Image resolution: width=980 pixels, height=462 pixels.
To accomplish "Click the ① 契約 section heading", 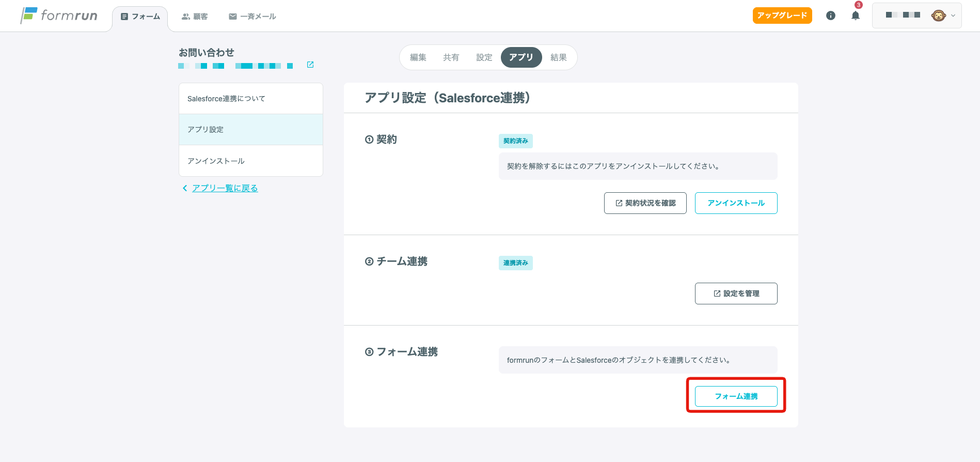I will click(x=381, y=140).
